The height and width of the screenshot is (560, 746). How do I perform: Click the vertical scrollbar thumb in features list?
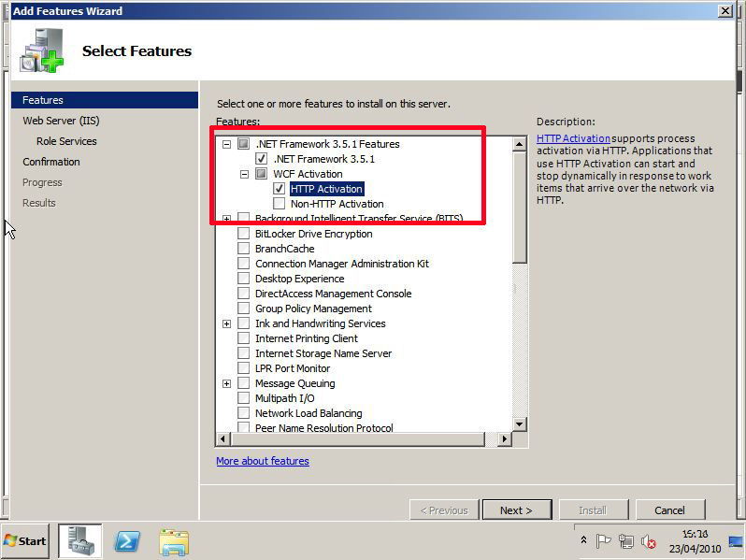(x=520, y=208)
